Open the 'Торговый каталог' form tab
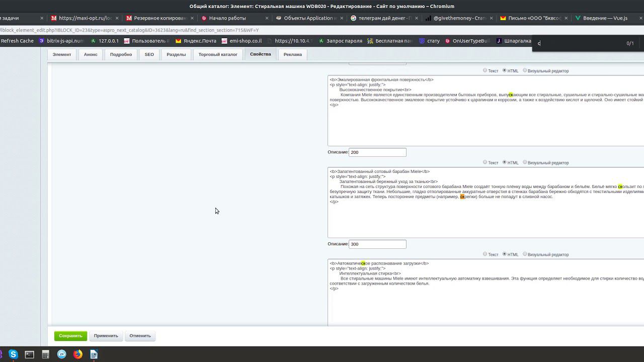 (x=218, y=54)
